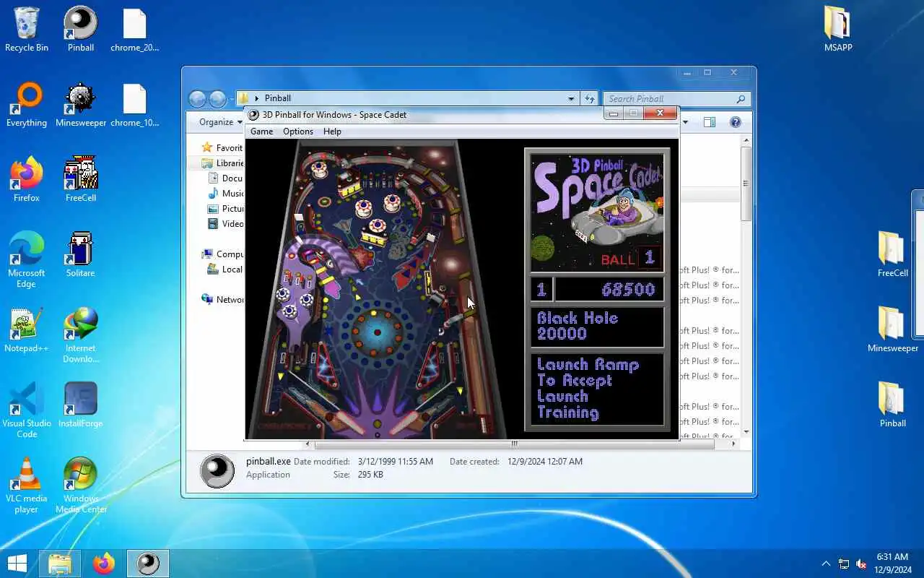Open the Help menu in Pinball

(x=332, y=131)
